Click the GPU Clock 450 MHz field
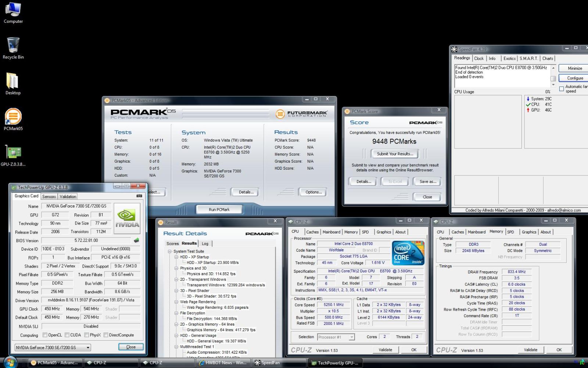 (52, 309)
